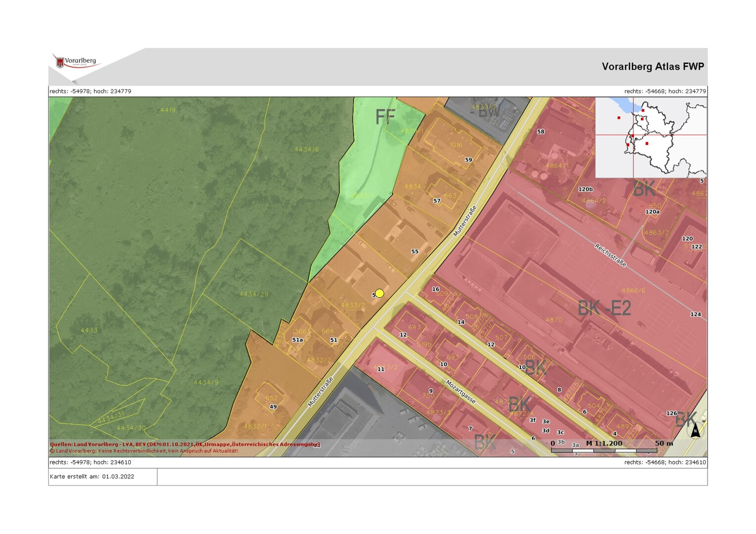Click house number 49 label

click(x=273, y=407)
